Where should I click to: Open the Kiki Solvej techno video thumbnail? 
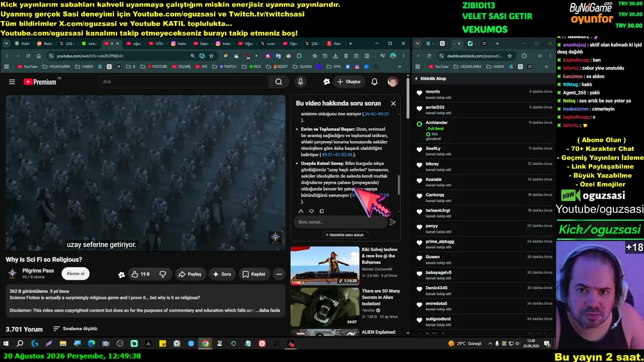click(x=325, y=265)
